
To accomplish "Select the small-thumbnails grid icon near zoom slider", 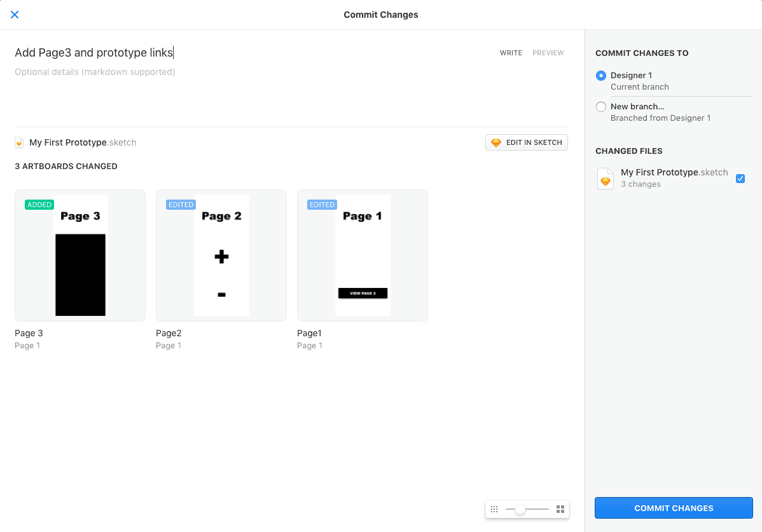I will [x=494, y=508].
